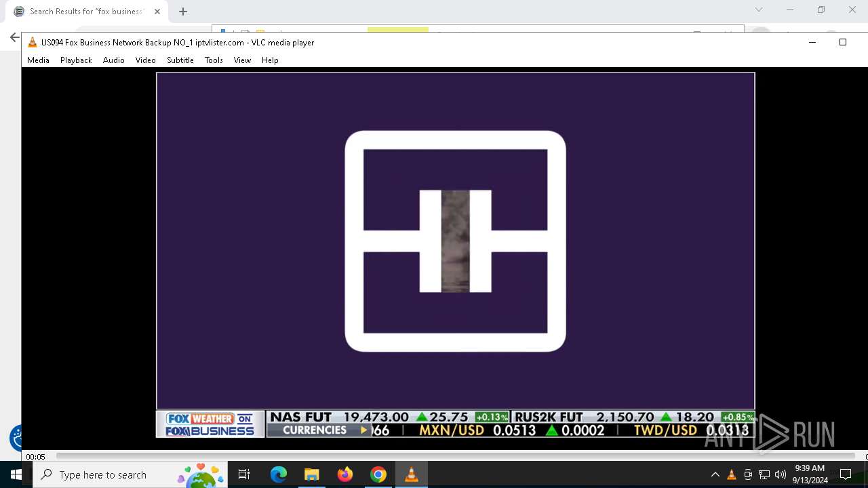Go back in Chrome browser
868x488 pixels.
tap(14, 37)
